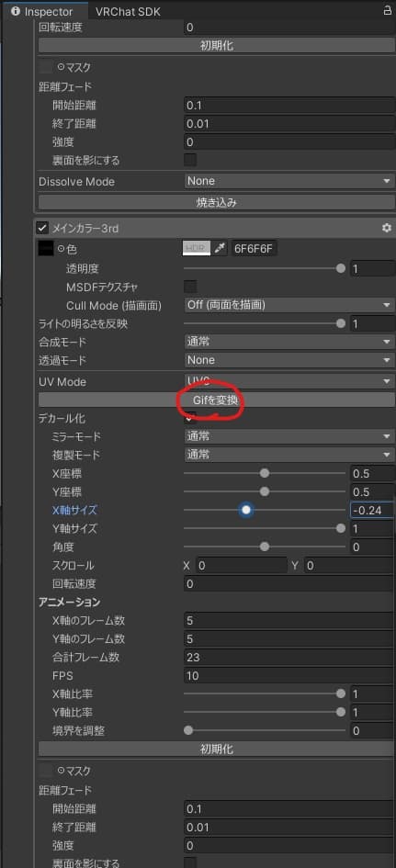The image size is (396, 868).
Task: Click the ライトの明るさを反映 slider handle
Action: (x=341, y=323)
